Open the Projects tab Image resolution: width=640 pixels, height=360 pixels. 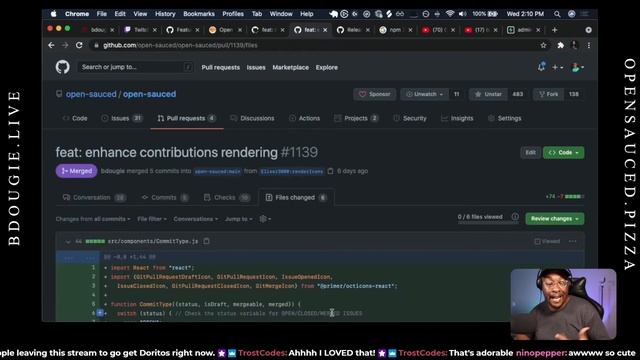(356, 118)
